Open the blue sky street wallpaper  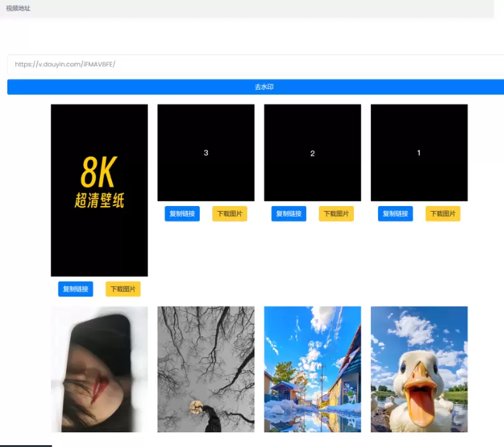312,369
